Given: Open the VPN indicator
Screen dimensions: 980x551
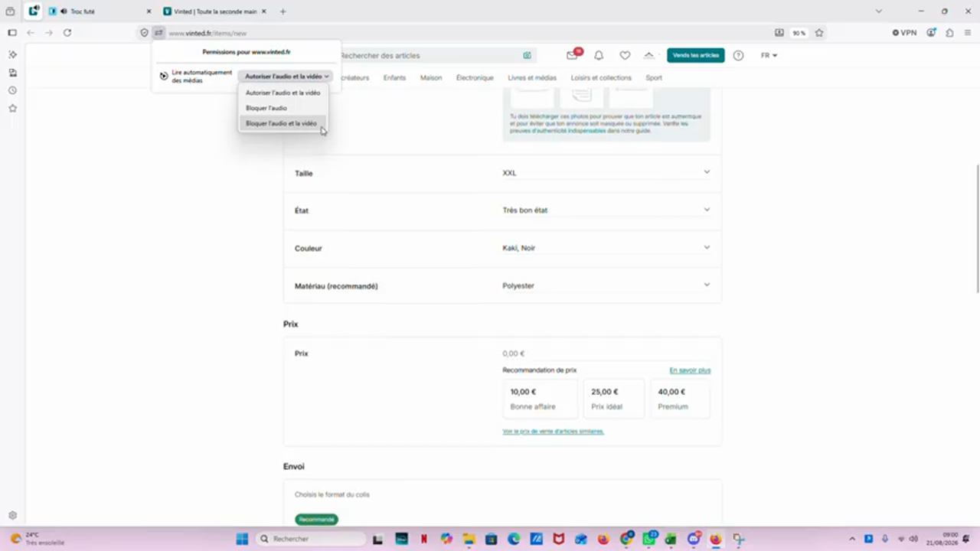Looking at the screenshot, I should tap(904, 33).
